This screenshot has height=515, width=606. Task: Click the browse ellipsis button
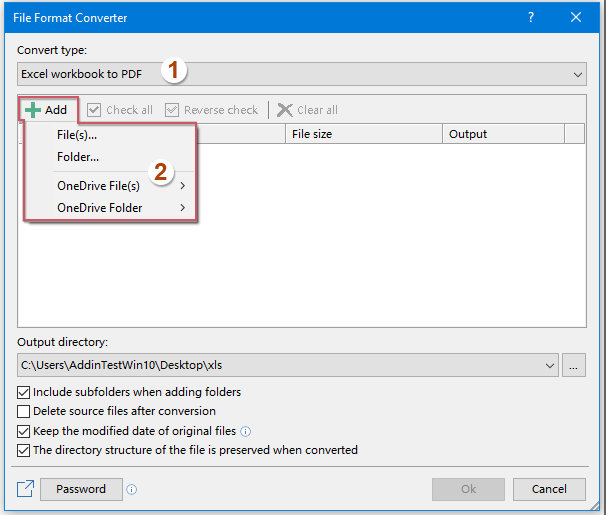point(574,366)
